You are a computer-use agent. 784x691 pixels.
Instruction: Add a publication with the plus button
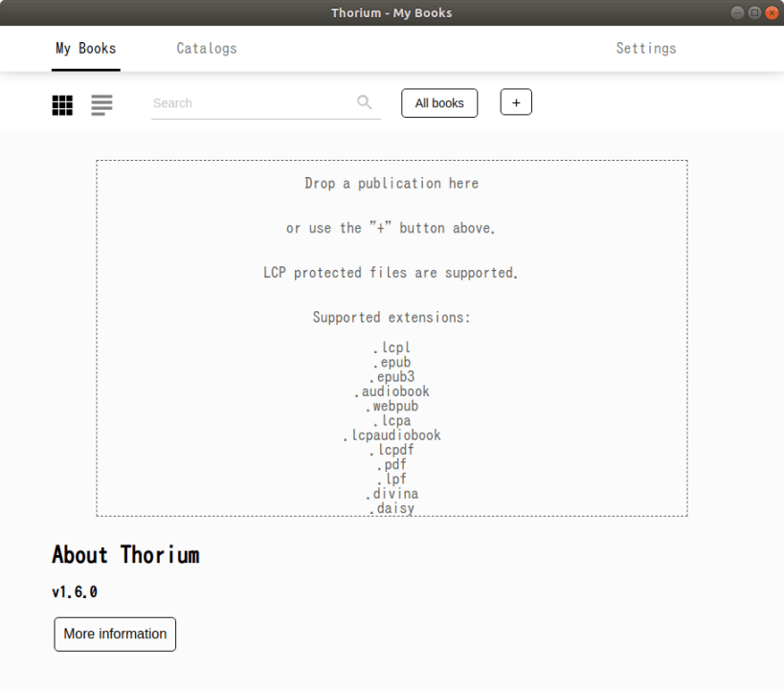click(516, 102)
